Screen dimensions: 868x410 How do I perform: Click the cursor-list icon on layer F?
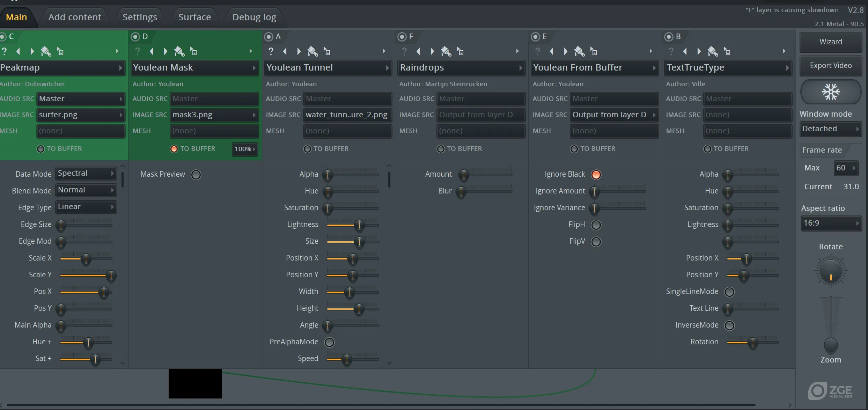(460, 51)
